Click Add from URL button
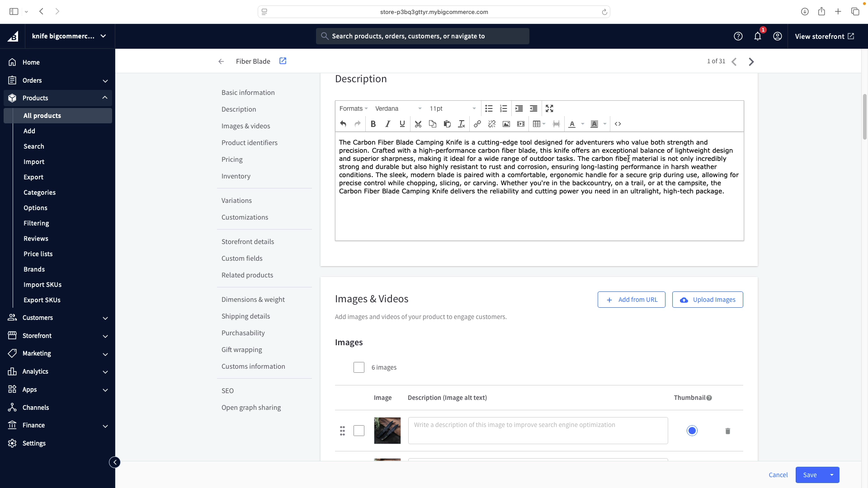This screenshot has height=488, width=868. point(632,300)
